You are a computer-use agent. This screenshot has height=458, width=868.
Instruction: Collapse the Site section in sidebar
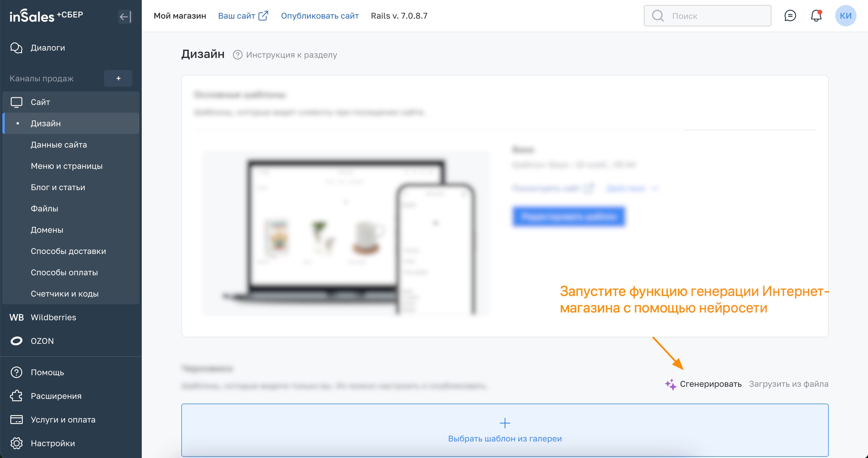40,102
